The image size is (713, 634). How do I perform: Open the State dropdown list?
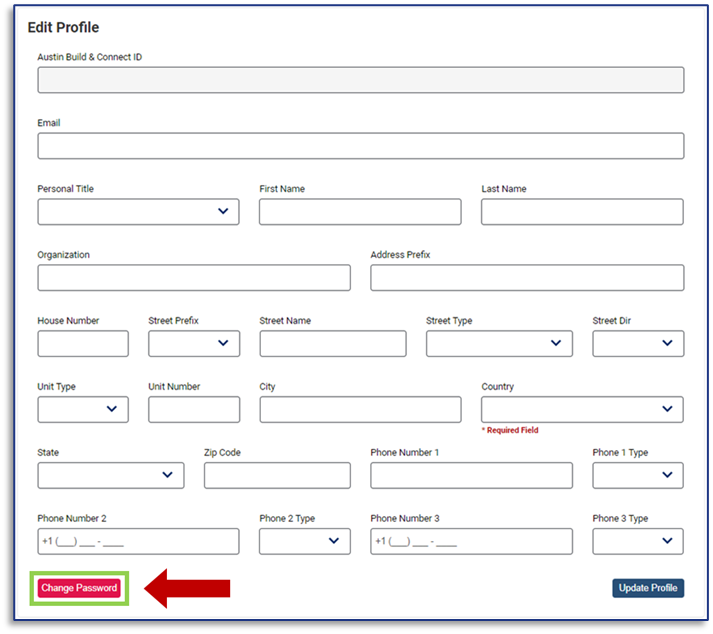[x=111, y=476]
